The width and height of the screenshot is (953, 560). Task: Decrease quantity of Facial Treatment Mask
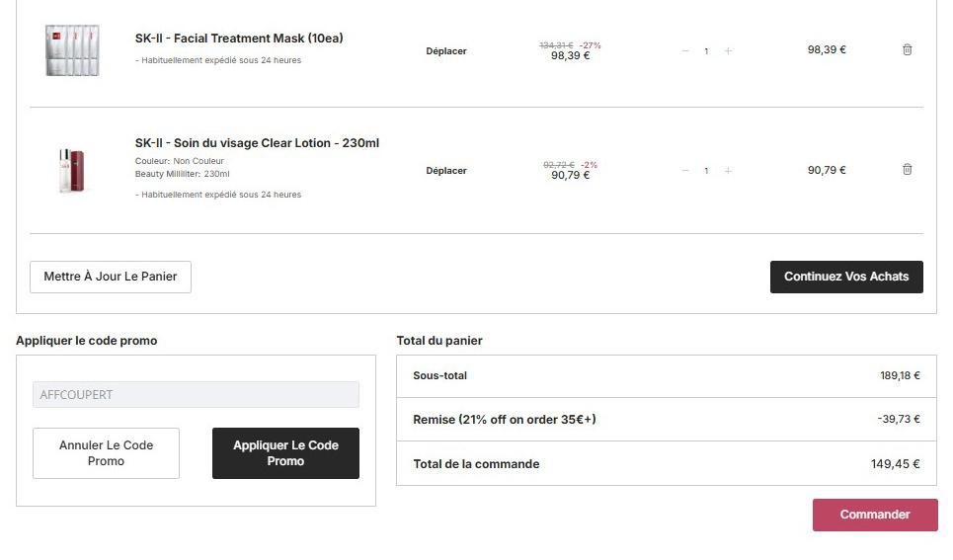click(685, 51)
